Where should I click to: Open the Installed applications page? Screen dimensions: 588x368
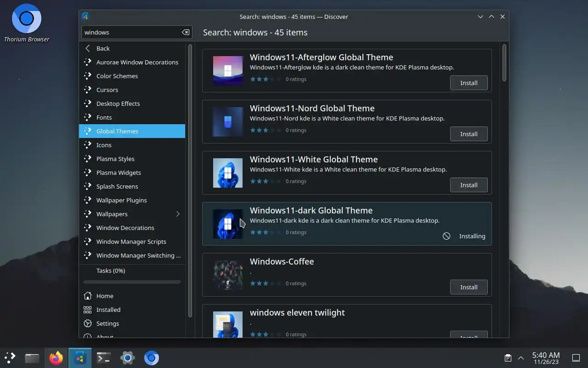click(132, 310)
